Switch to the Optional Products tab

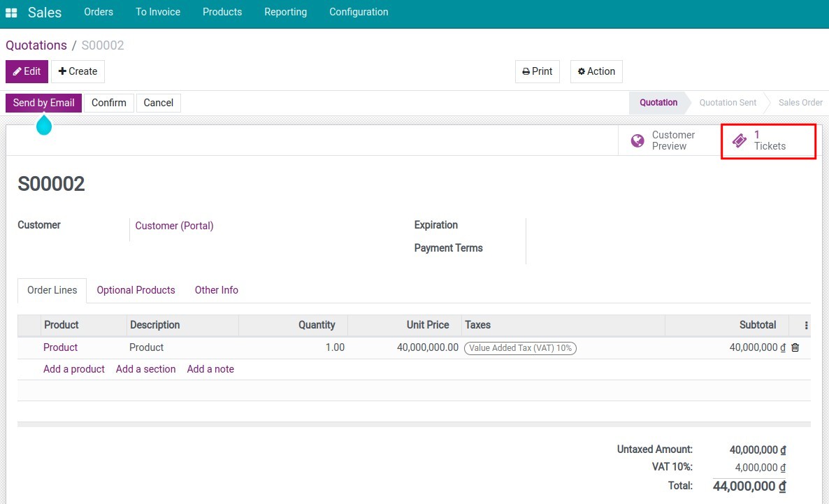136,289
